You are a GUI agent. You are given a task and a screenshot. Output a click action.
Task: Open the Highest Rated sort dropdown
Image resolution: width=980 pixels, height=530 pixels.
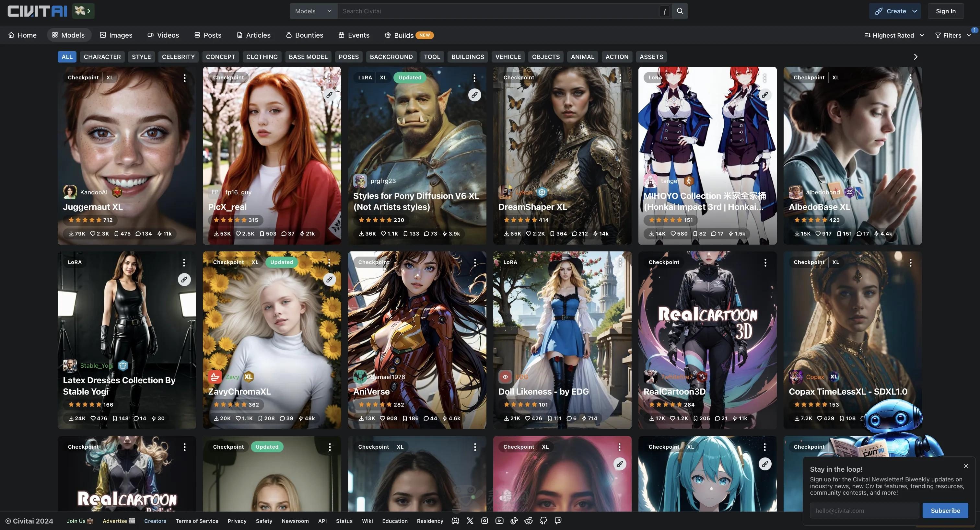894,35
